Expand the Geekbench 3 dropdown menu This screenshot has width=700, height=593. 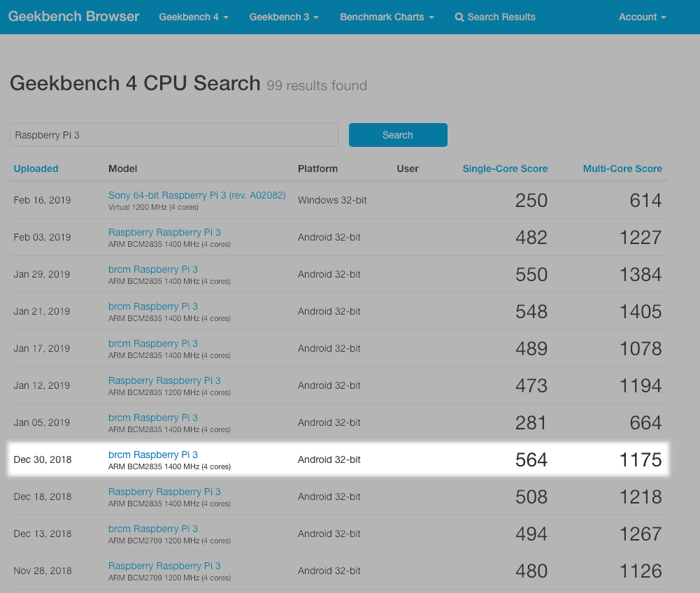(x=284, y=17)
